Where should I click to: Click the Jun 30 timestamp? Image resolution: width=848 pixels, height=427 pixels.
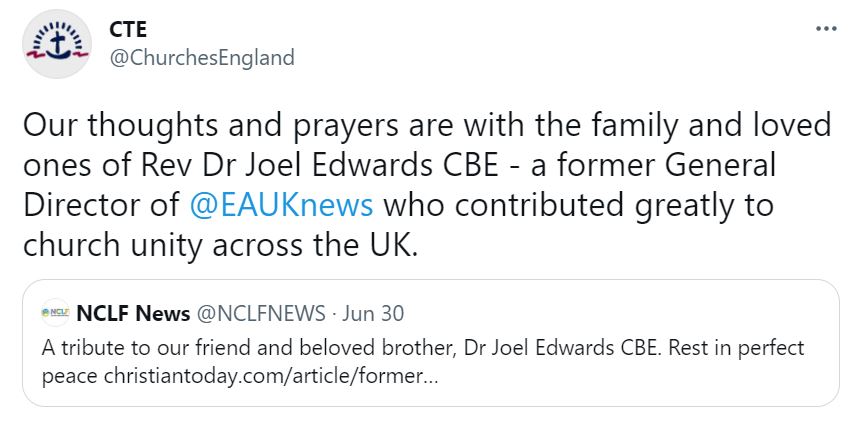tap(373, 314)
